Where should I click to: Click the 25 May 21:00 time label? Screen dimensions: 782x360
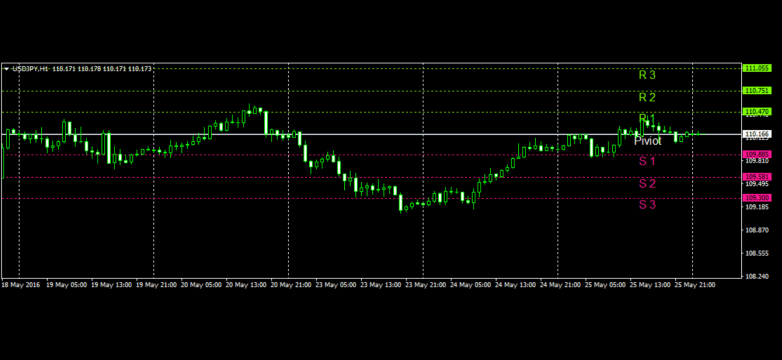(x=695, y=285)
